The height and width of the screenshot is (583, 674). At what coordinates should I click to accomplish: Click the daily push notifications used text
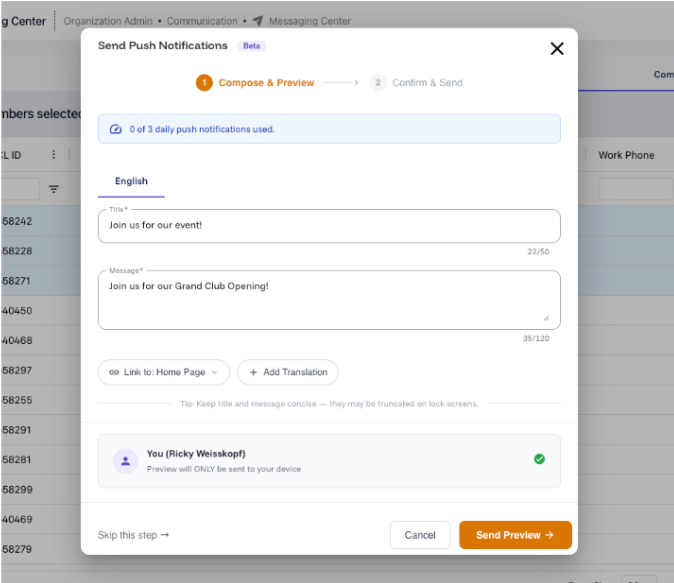202,129
